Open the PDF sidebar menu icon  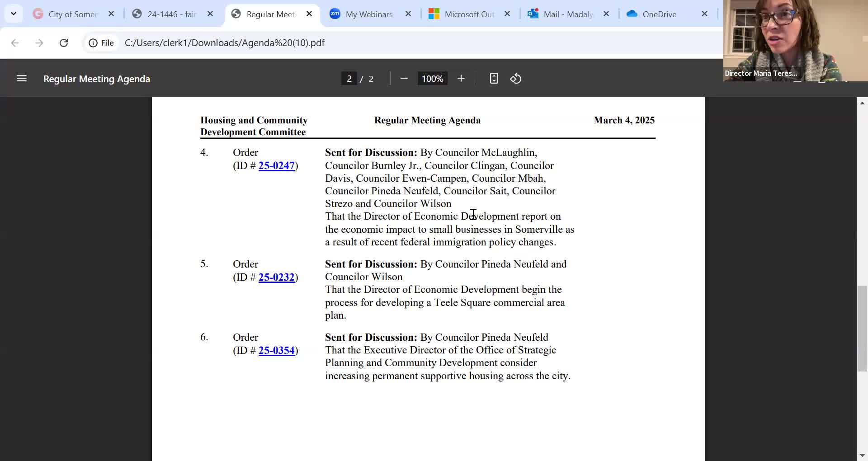(x=22, y=79)
